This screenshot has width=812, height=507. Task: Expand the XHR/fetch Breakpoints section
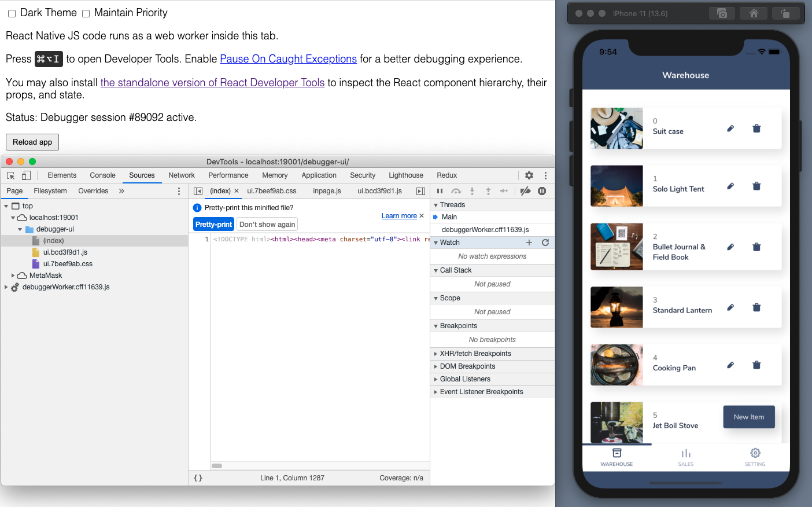[435, 353]
